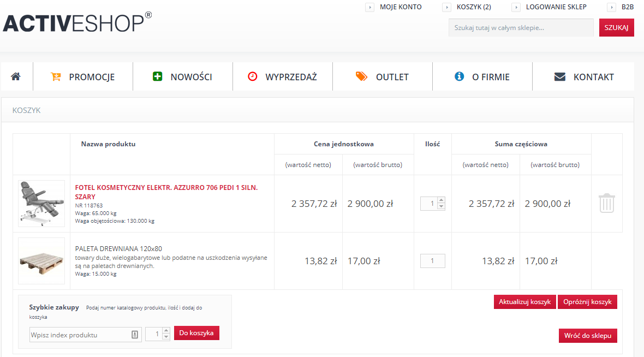Image resolution: width=644 pixels, height=357 pixels.
Task: Click the PALETA DREWNIANA 120x80 product name
Action: click(x=118, y=248)
